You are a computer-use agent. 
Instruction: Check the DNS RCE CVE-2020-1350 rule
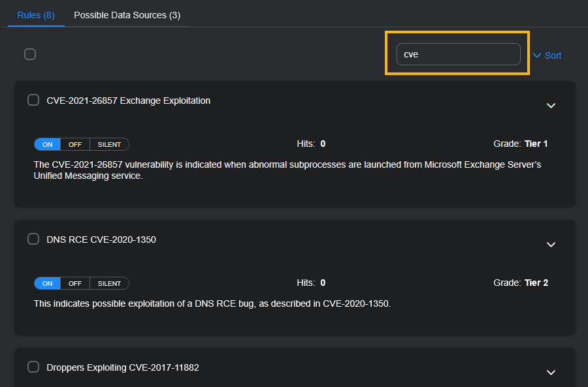[33, 239]
